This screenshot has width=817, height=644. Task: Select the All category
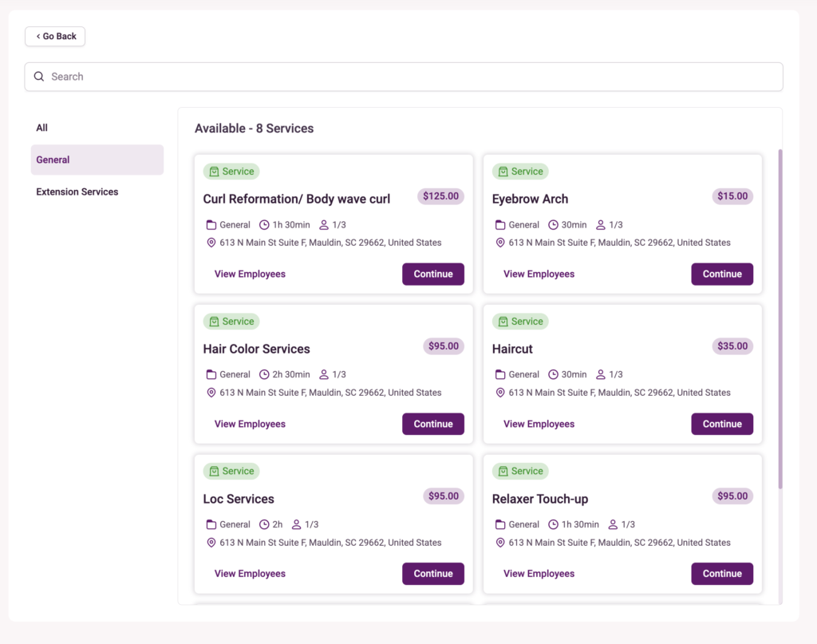coord(42,128)
